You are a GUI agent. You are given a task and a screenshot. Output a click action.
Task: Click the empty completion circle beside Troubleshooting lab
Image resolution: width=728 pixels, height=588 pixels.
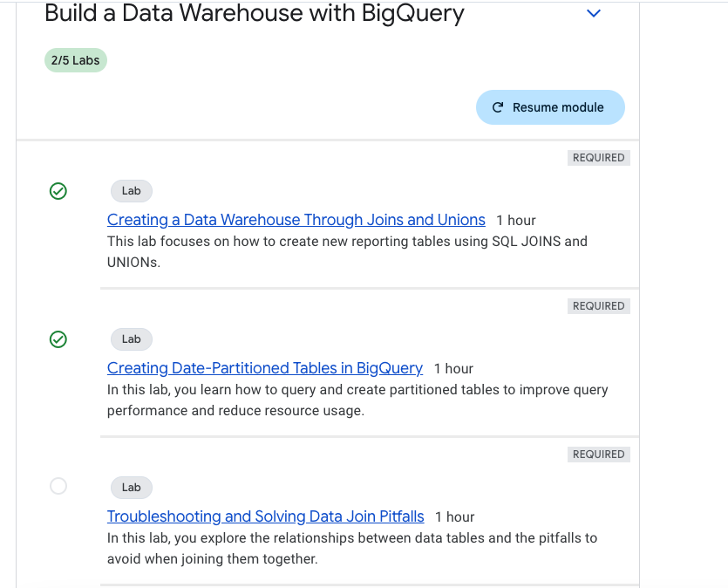pyautogui.click(x=58, y=486)
